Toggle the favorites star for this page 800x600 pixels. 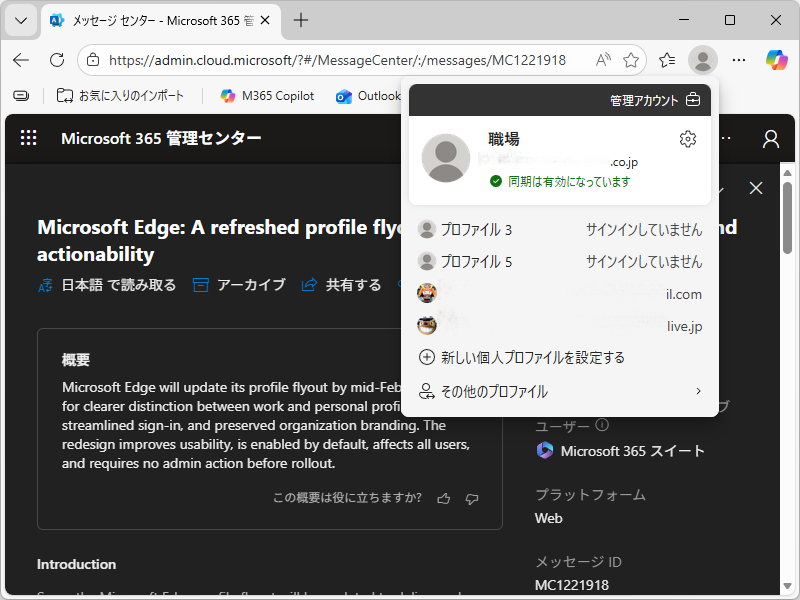pyautogui.click(x=631, y=60)
